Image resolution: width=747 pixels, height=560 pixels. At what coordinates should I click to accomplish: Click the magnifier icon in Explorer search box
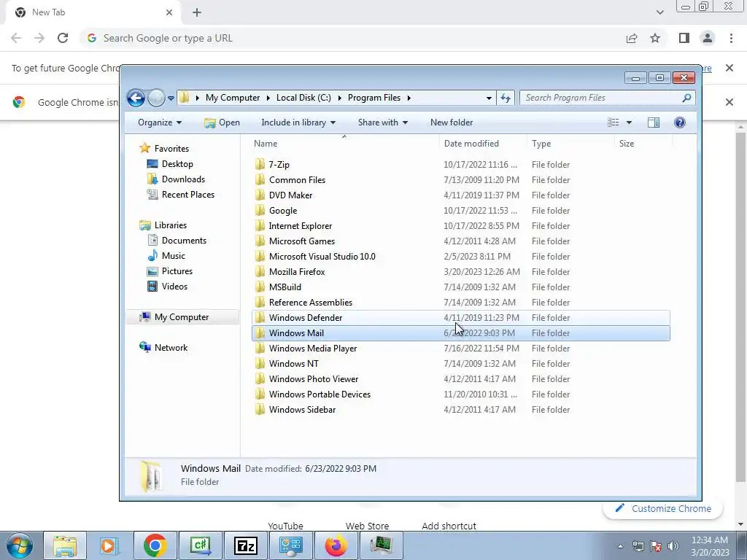coord(686,98)
